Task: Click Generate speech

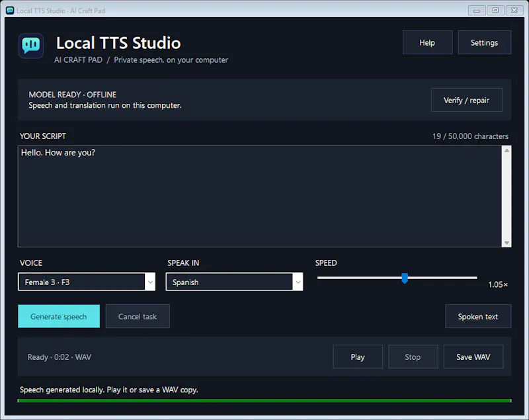Action: pos(59,316)
